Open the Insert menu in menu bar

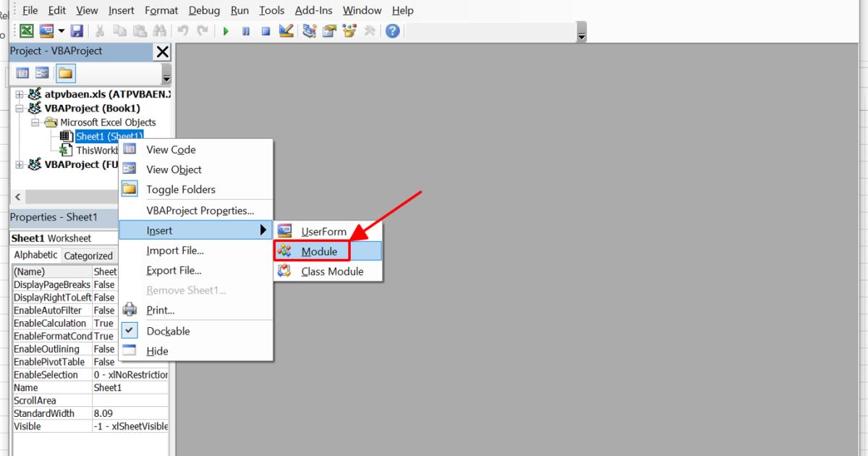[122, 10]
